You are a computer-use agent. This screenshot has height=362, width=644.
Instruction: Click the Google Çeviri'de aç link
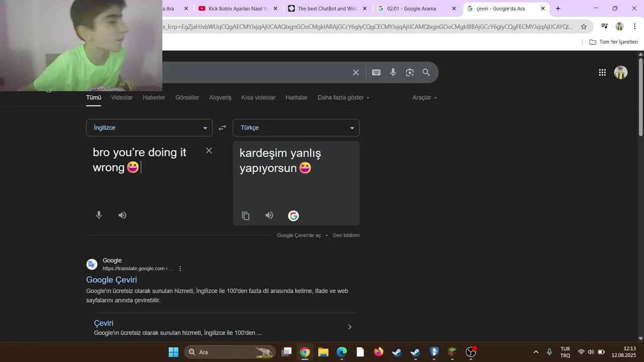tap(299, 235)
